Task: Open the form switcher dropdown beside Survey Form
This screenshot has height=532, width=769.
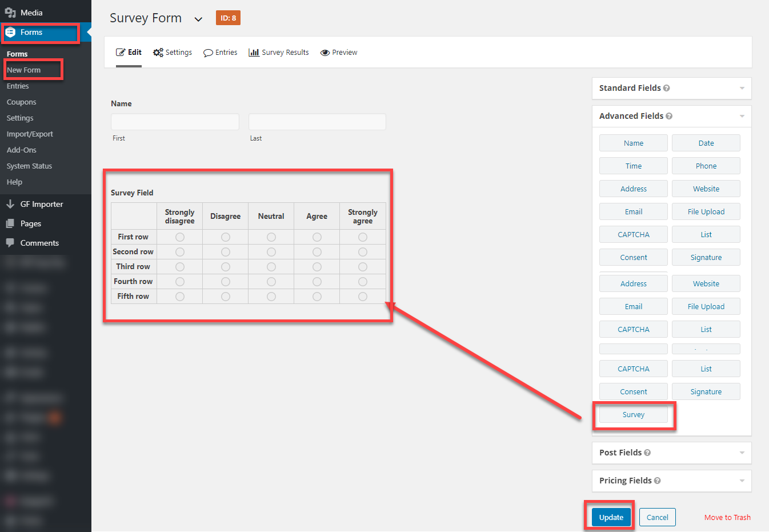Action: tap(198, 18)
